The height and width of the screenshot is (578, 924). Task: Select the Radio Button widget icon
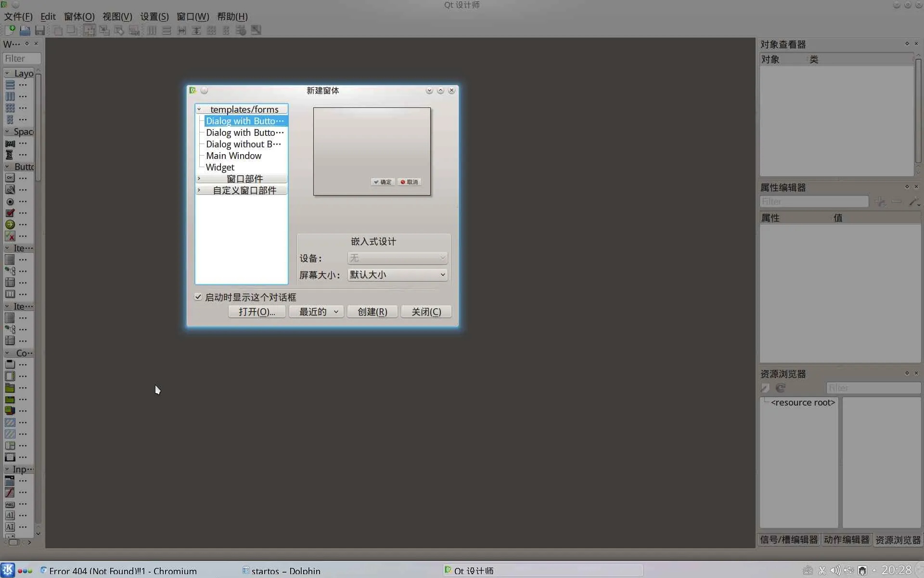(x=10, y=201)
